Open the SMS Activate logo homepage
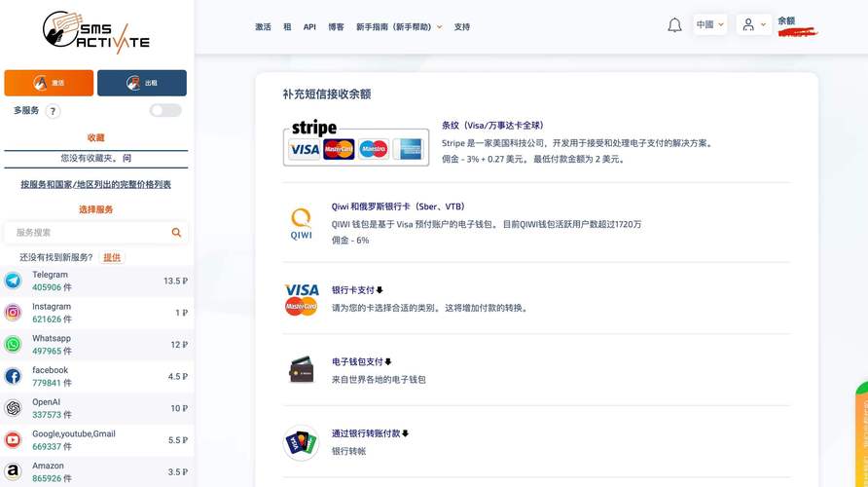Screen dimensions: 868x487 (x=95, y=32)
